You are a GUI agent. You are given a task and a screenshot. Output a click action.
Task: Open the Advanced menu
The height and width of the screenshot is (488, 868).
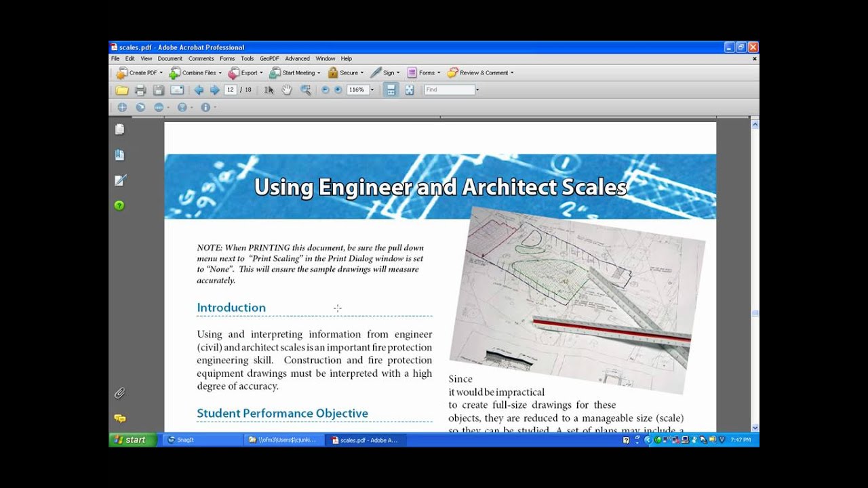point(297,59)
